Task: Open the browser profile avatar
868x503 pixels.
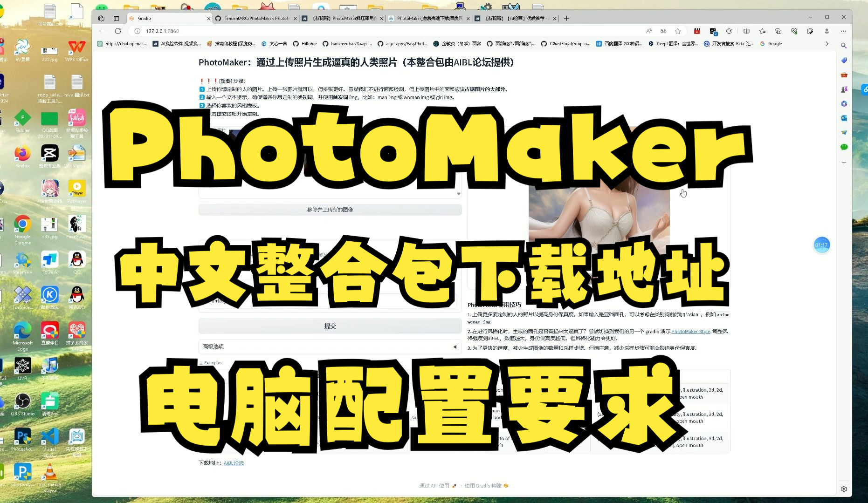Action: click(x=827, y=31)
